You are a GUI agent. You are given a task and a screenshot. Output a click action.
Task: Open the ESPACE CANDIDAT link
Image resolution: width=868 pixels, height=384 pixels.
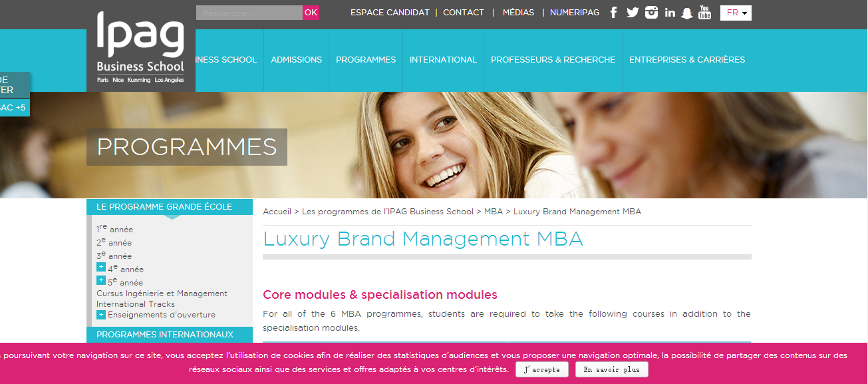(390, 13)
